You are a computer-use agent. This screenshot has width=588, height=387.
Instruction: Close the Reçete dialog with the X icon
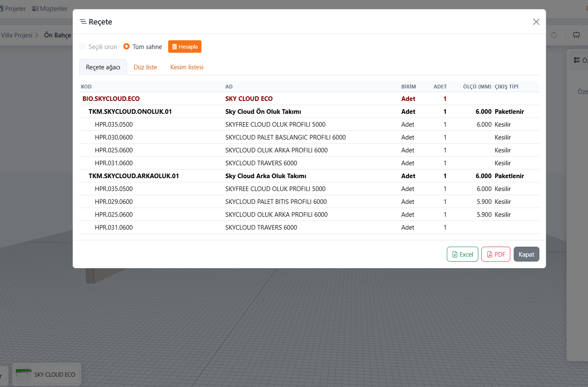(x=536, y=22)
